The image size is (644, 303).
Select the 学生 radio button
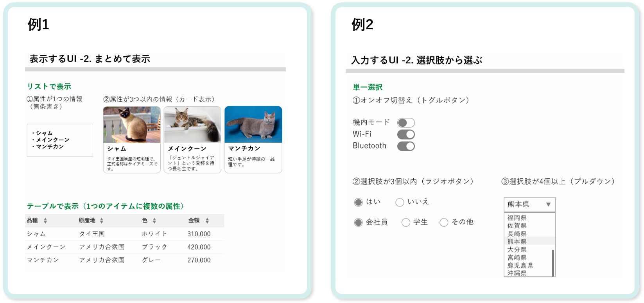tap(406, 222)
